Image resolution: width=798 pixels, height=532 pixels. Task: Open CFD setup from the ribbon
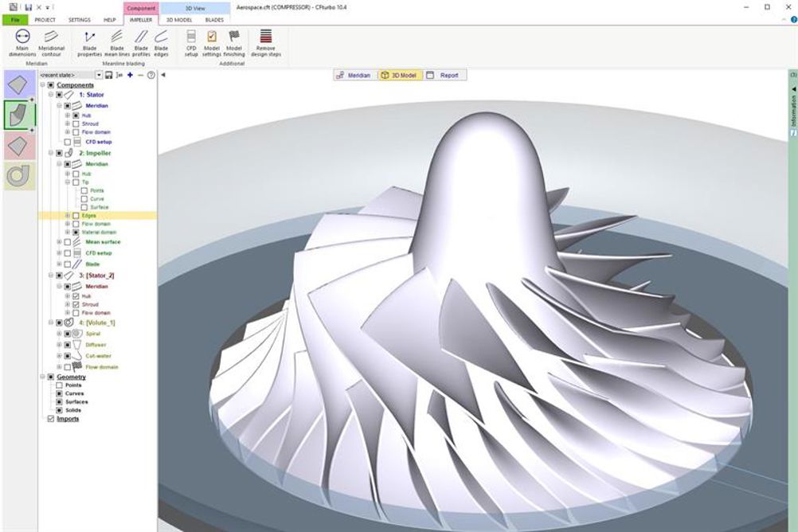click(191, 43)
